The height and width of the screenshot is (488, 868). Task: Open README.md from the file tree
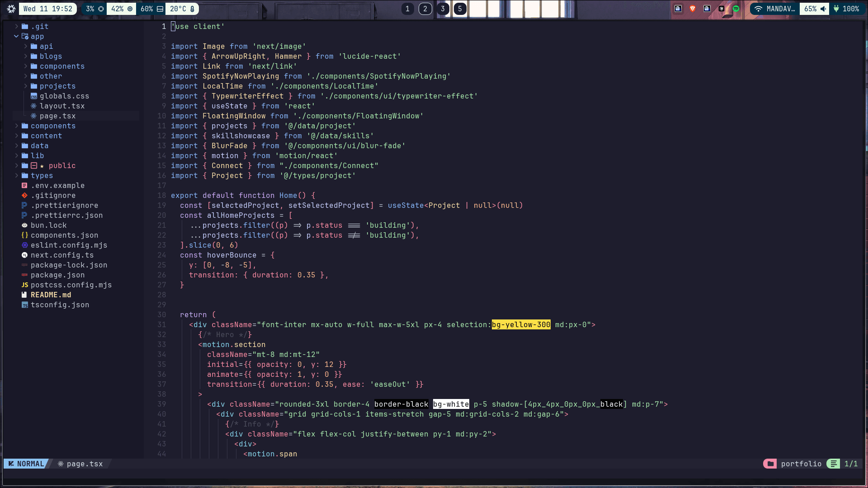tap(51, 295)
